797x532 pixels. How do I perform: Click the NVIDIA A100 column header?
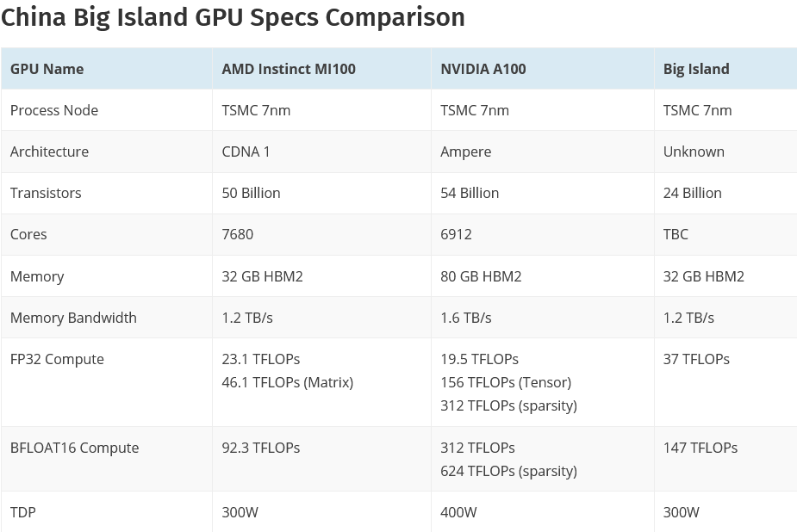pyautogui.click(x=483, y=69)
